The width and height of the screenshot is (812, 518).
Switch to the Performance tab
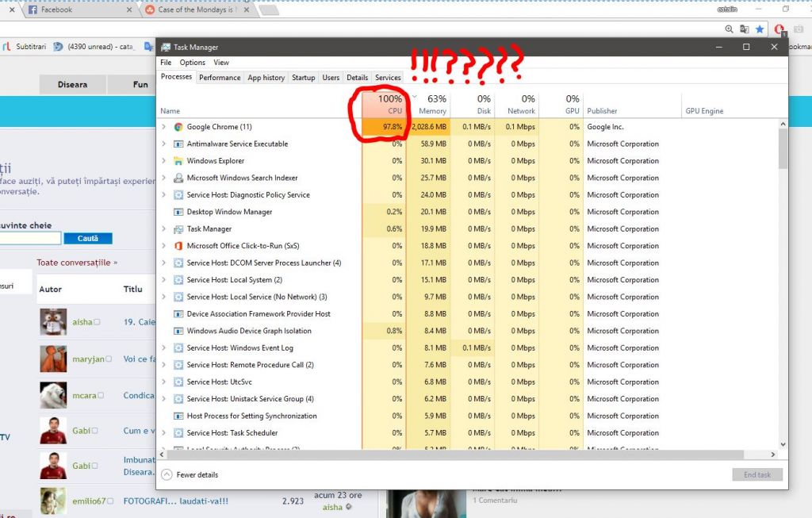point(220,78)
